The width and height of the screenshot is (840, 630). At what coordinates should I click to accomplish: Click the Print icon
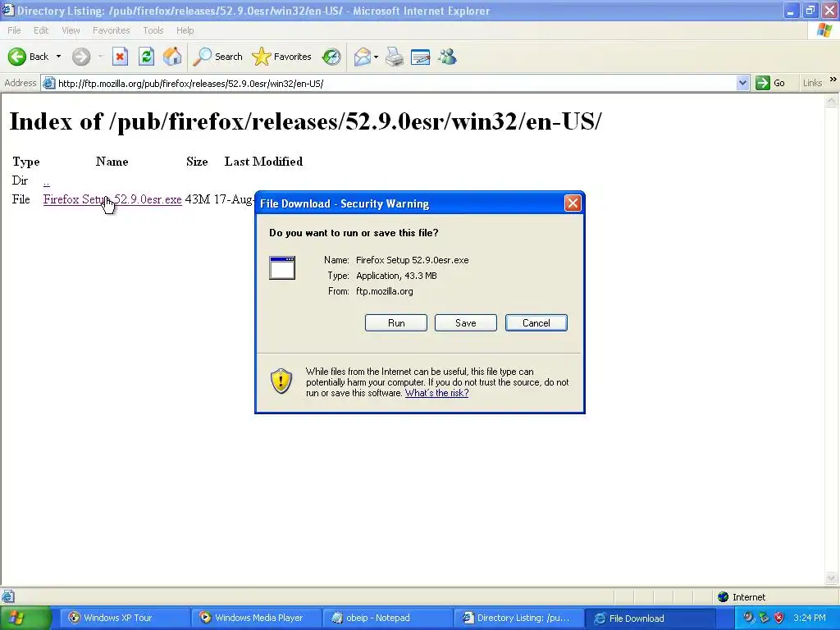point(395,57)
